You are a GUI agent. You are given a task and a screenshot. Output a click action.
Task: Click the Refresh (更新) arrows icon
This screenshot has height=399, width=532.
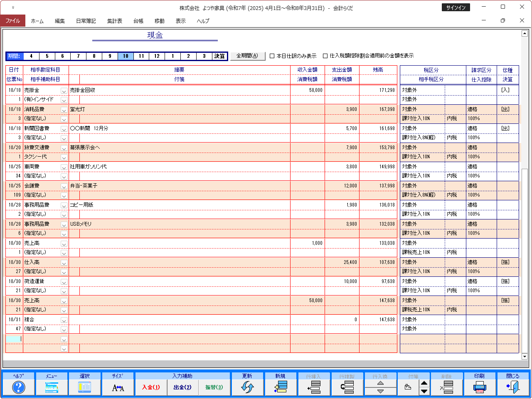pos(247,387)
